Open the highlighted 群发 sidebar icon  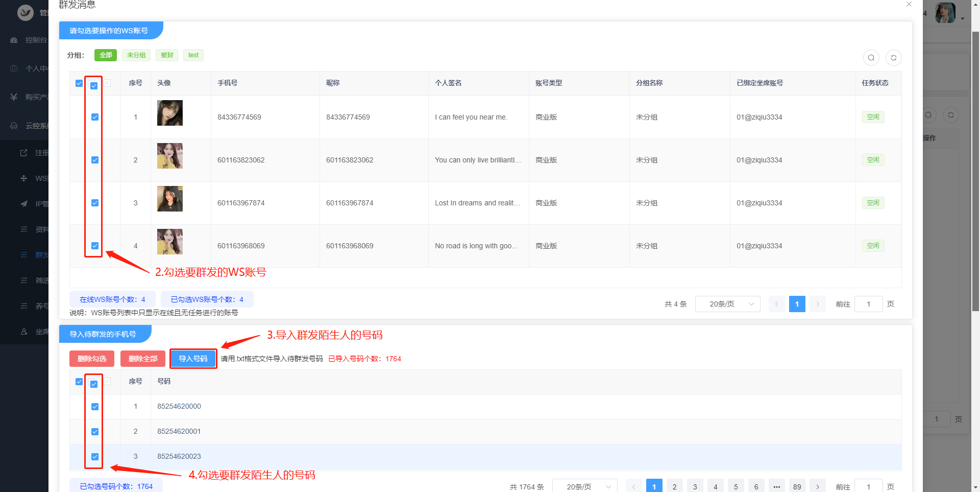23,255
